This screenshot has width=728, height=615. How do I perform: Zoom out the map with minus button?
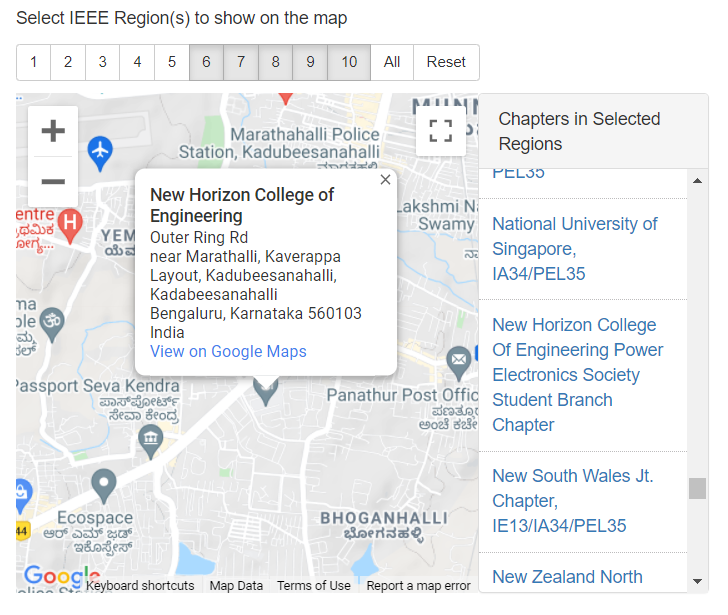pos(53,181)
